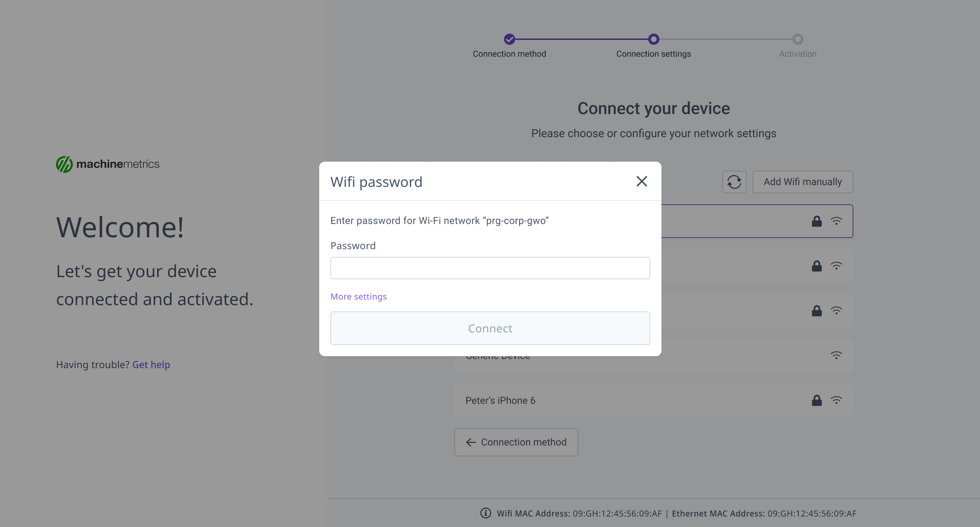980x527 pixels.
Task: Click the refresh networks icon
Action: 734,182
